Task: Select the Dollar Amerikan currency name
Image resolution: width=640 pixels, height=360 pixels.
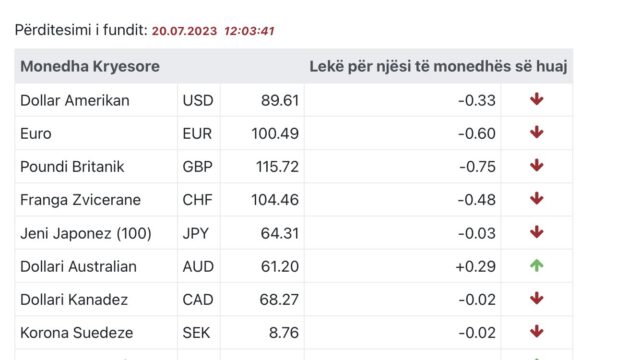Action: click(75, 100)
